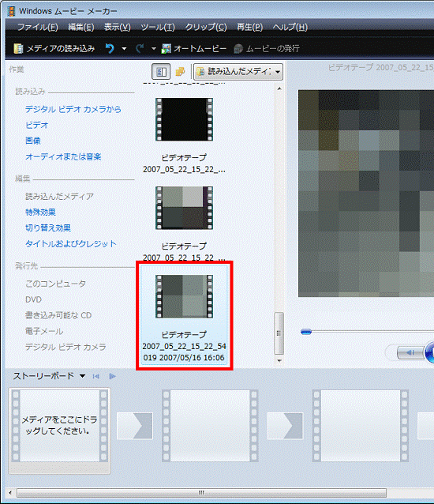The width and height of the screenshot is (434, 504).
Task: Select 読み込んだメディア in the edit section
Action: coord(59,196)
